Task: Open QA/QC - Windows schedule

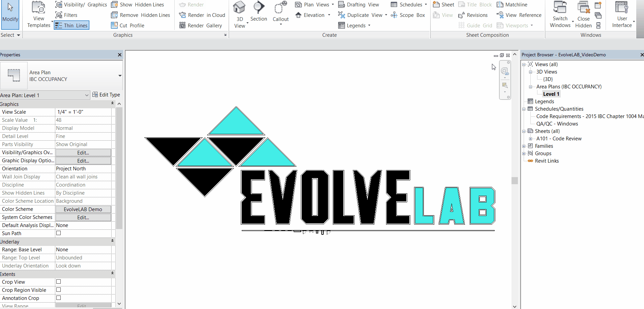Action: [x=557, y=124]
